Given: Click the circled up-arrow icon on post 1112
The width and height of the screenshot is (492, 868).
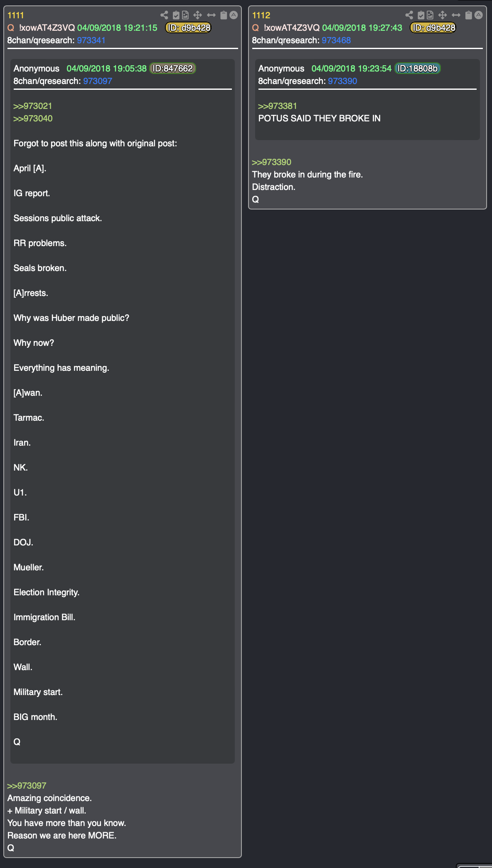Looking at the screenshot, I should pyautogui.click(x=478, y=15).
